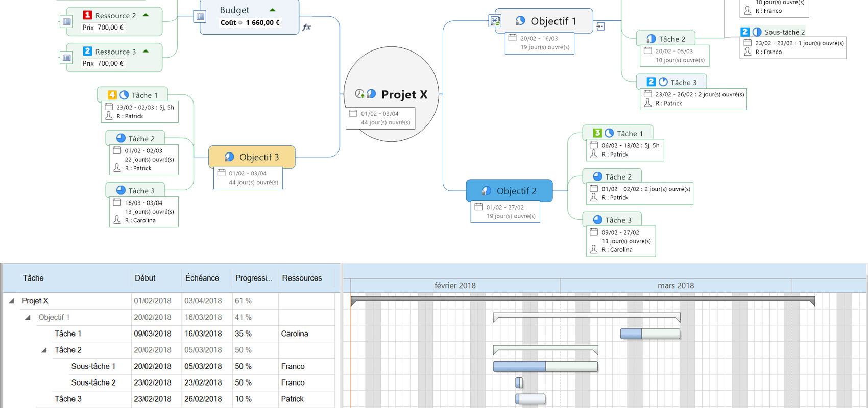This screenshot has height=408, width=868.
Task: Click the Ressources column header
Action: tap(302, 278)
